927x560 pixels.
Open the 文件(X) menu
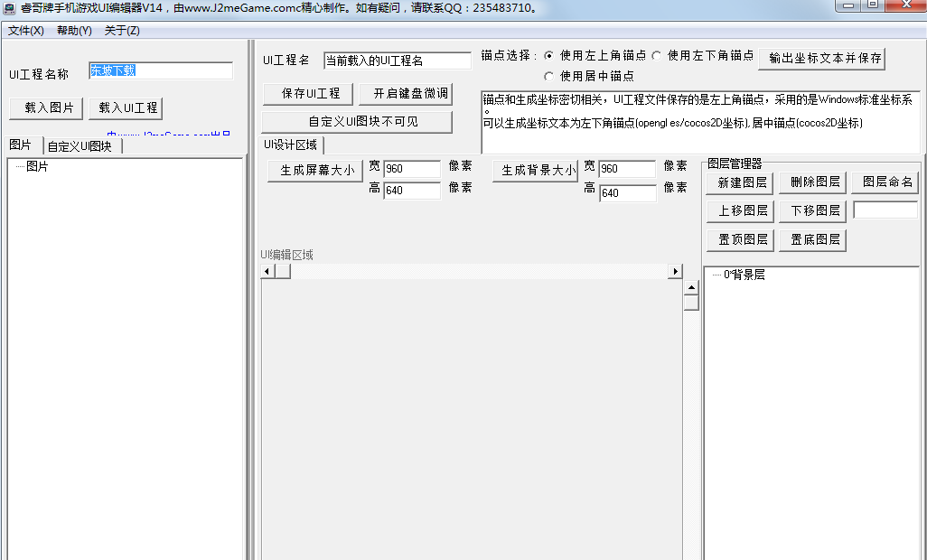coord(26,31)
